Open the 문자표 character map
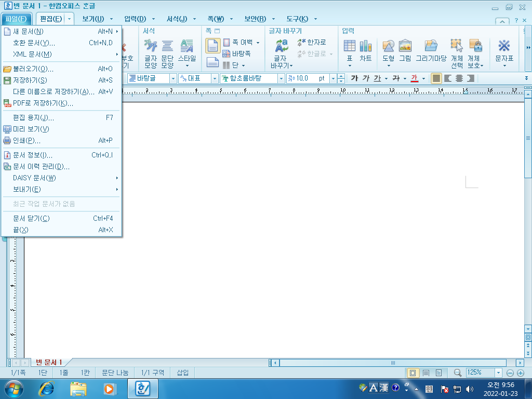This screenshot has width=532, height=399. coord(504,53)
